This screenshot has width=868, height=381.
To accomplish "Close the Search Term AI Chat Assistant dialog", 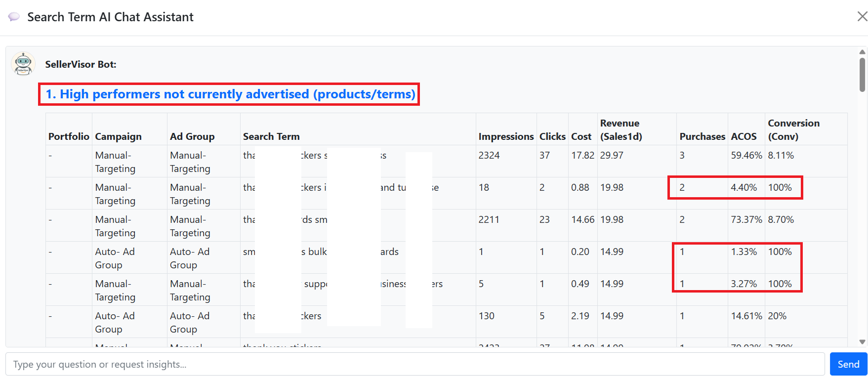I will pos(862,17).
